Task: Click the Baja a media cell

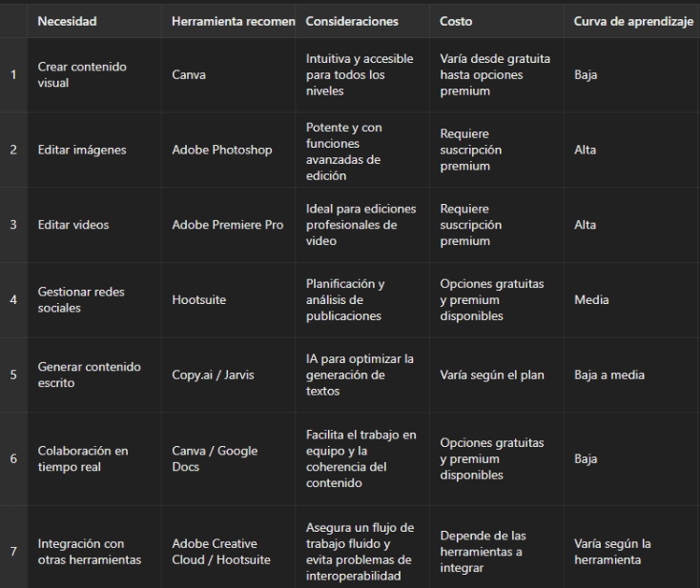Action: click(609, 375)
